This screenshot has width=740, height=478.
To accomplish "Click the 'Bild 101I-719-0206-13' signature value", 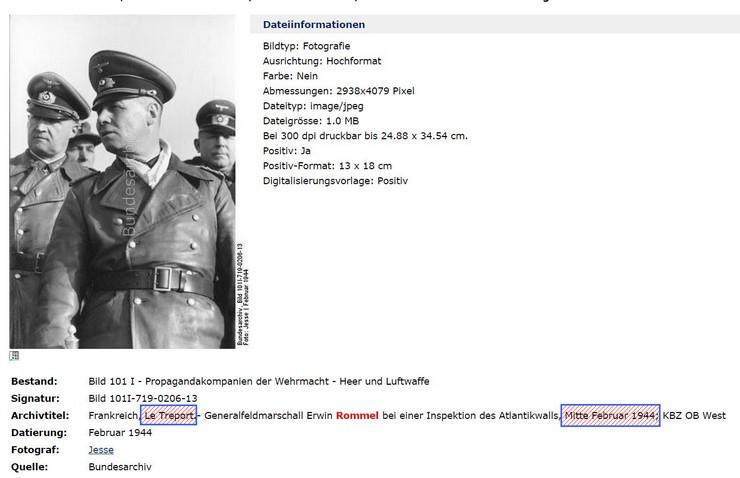I will [143, 398].
